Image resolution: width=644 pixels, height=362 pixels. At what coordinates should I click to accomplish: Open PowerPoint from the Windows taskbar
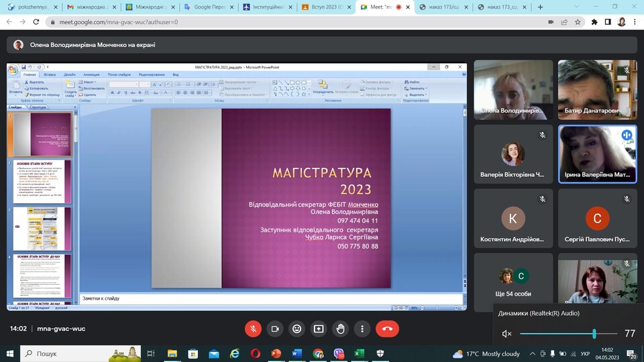click(276, 353)
